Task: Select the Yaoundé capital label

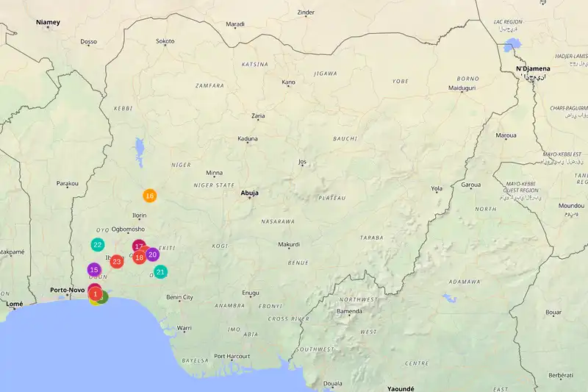Action: 401,388
